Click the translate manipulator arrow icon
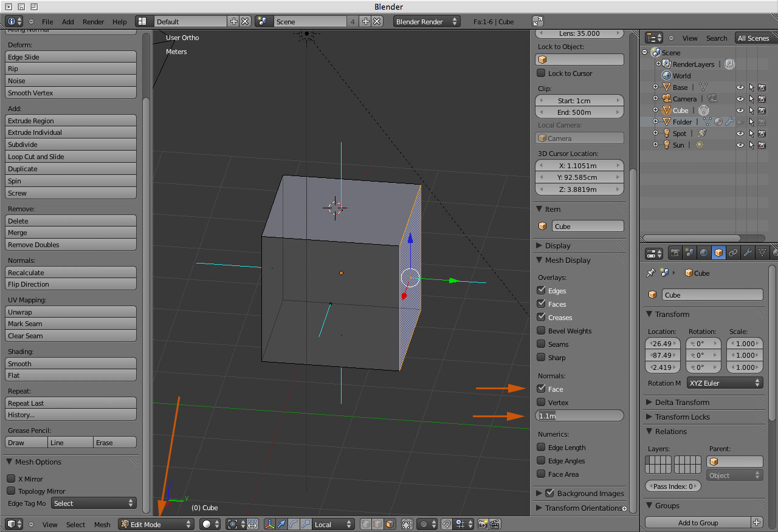 pos(281,524)
